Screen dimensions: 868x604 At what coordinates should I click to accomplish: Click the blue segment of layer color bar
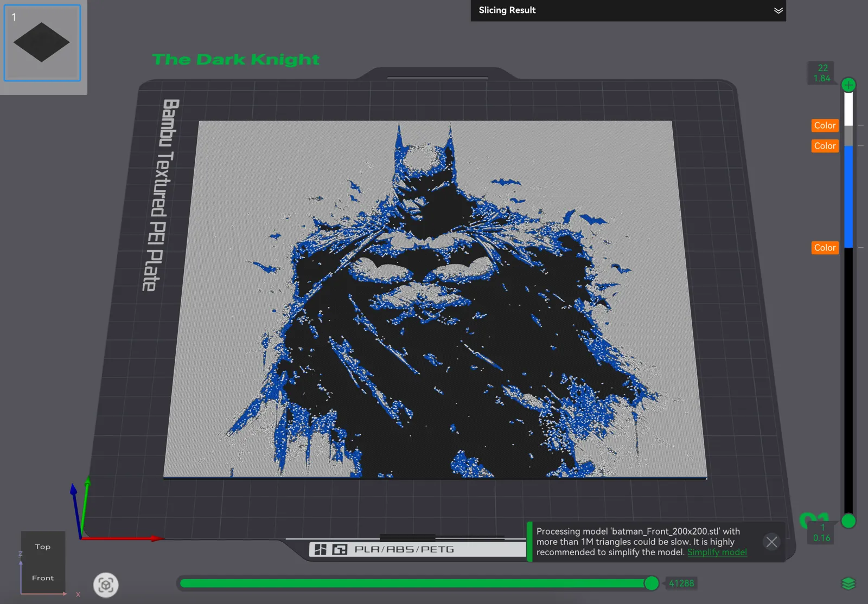click(848, 197)
